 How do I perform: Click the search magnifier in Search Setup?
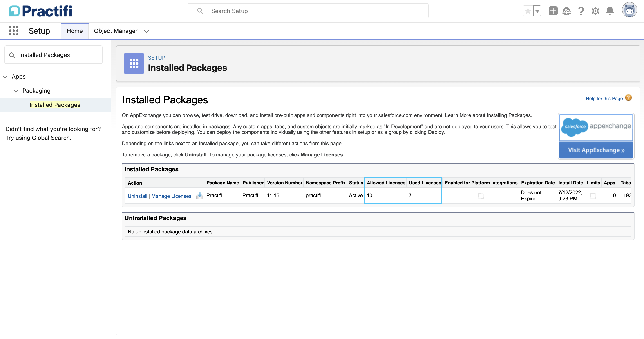coord(200,11)
